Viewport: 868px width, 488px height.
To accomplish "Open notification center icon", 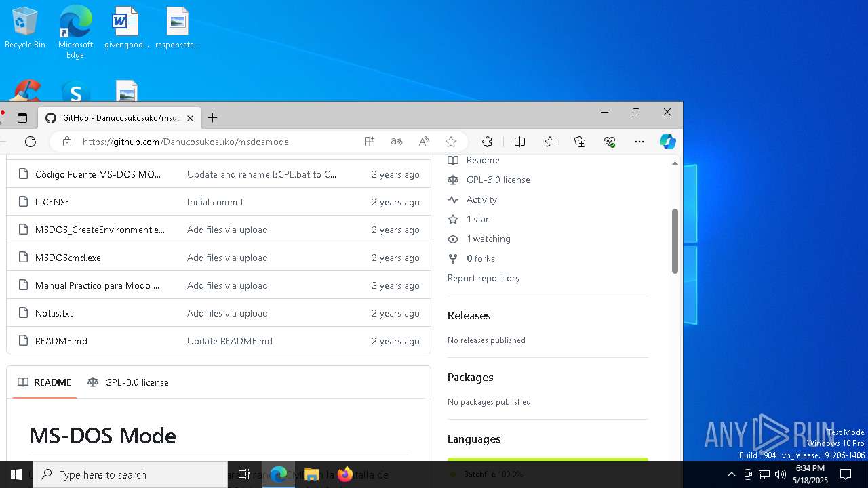I will [x=846, y=474].
